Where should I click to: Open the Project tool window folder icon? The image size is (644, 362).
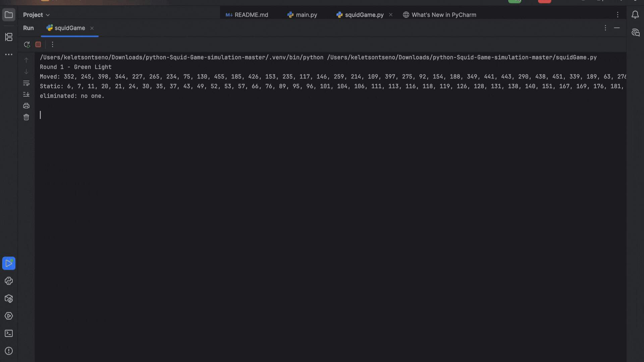pyautogui.click(x=9, y=15)
